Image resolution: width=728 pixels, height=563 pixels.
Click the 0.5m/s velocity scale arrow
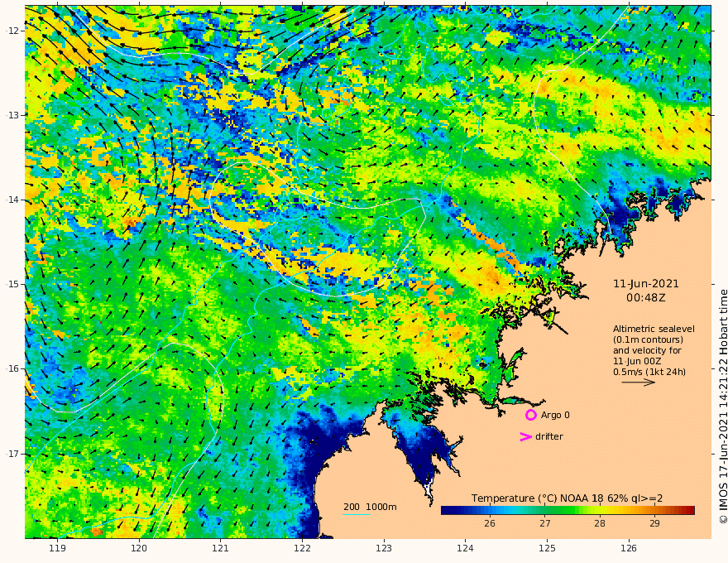[639, 383]
